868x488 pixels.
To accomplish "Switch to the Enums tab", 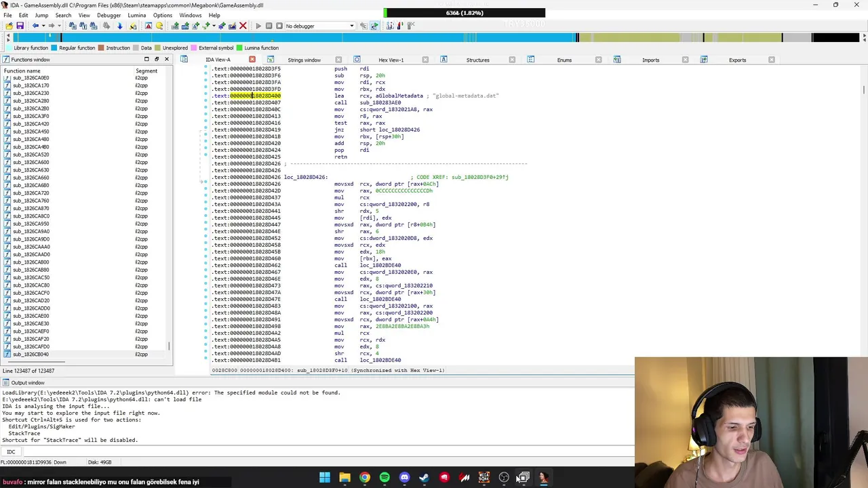I will [x=564, y=60].
